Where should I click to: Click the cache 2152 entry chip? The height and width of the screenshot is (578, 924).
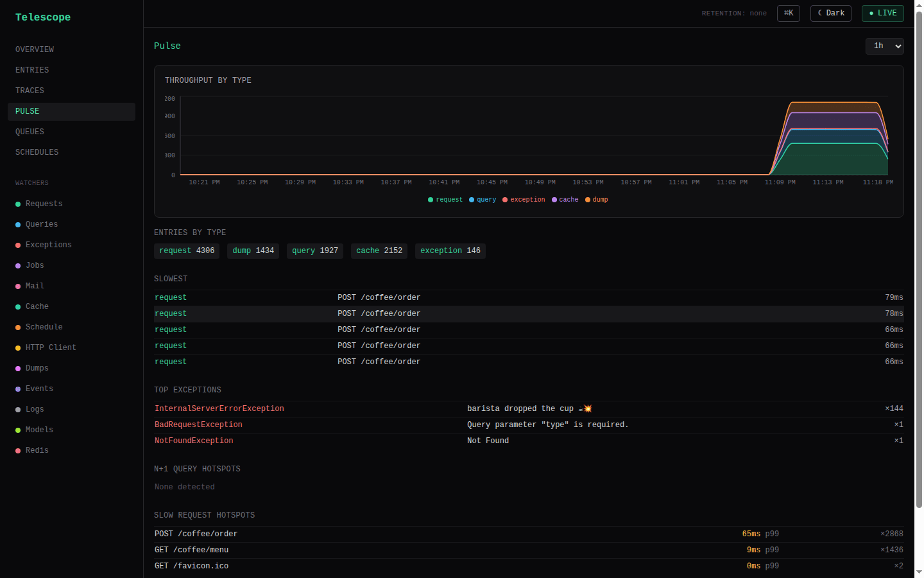[379, 251]
